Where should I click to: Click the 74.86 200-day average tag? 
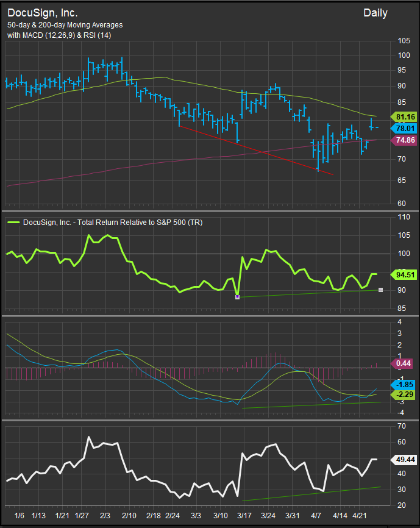pos(404,140)
